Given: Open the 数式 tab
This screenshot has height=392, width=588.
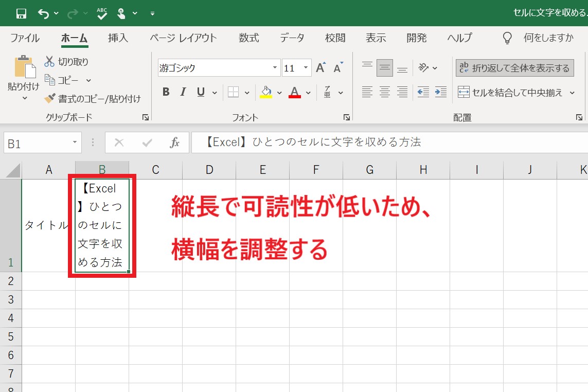Looking at the screenshot, I should point(248,38).
